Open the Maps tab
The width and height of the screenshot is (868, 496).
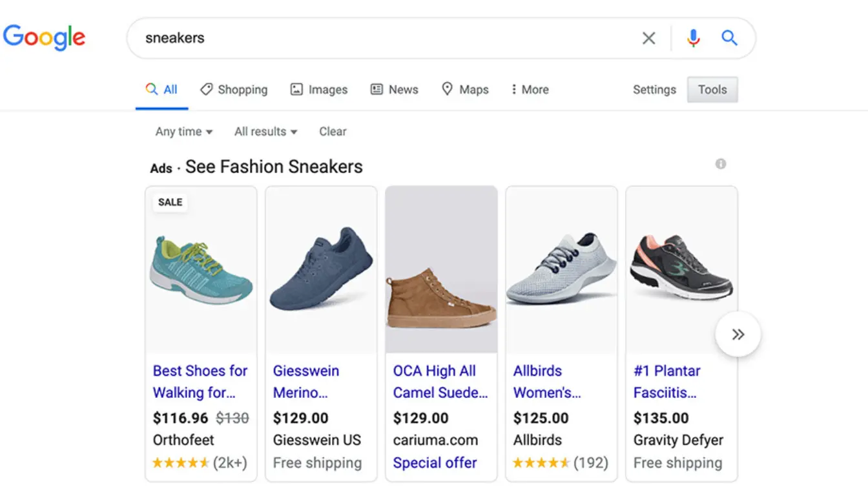465,90
